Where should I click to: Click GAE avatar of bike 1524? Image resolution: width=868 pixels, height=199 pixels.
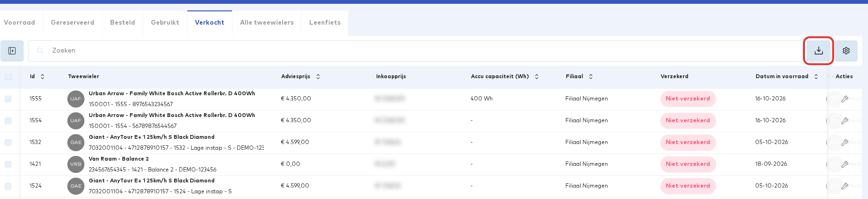point(76,186)
